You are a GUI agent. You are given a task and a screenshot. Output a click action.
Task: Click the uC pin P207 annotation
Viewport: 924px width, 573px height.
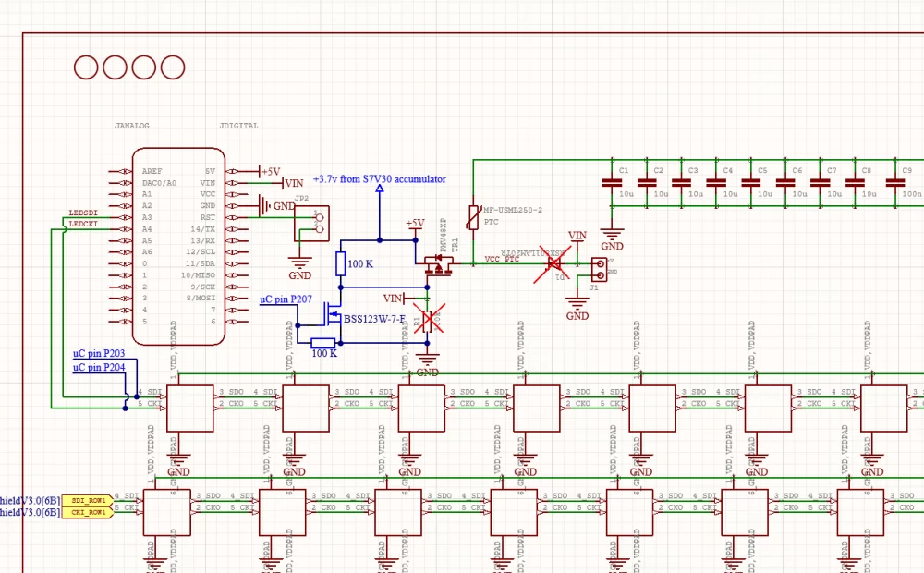286,299
